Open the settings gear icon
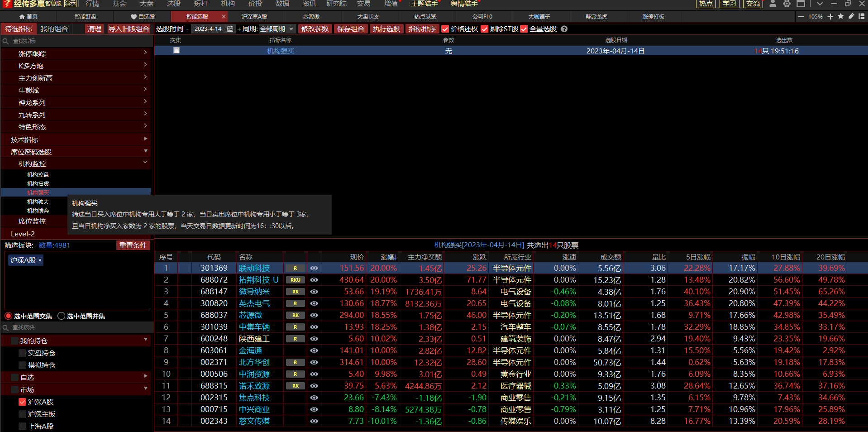This screenshot has height=432, width=868. tap(787, 4)
